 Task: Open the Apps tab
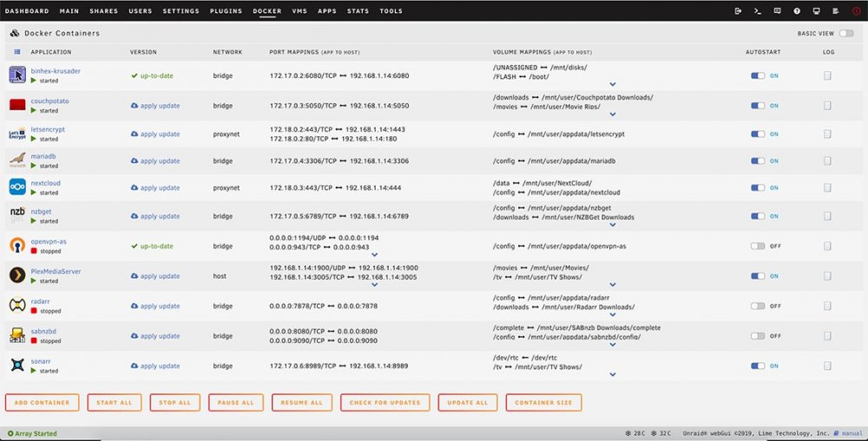pyautogui.click(x=327, y=11)
